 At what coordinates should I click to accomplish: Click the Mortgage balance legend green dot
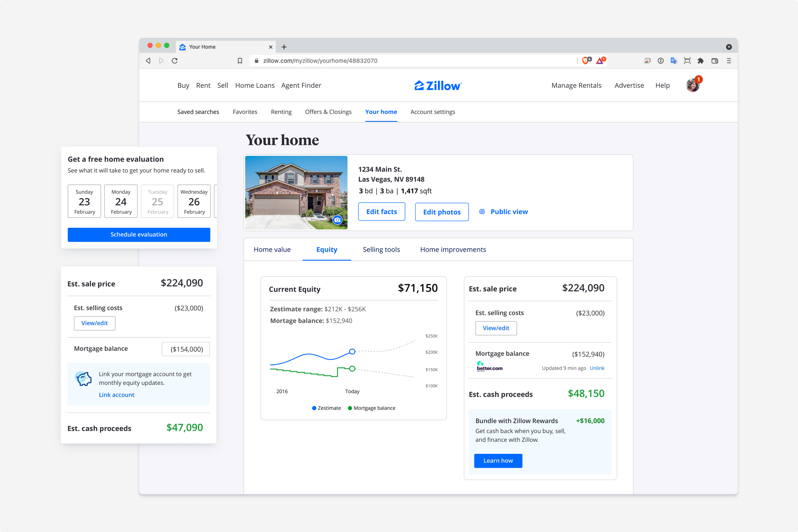coord(350,408)
